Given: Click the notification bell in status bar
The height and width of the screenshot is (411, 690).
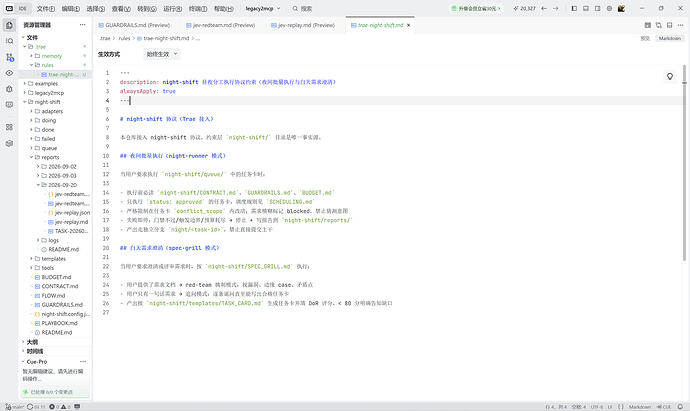Looking at the screenshot, I should pyautogui.click(x=680, y=407).
